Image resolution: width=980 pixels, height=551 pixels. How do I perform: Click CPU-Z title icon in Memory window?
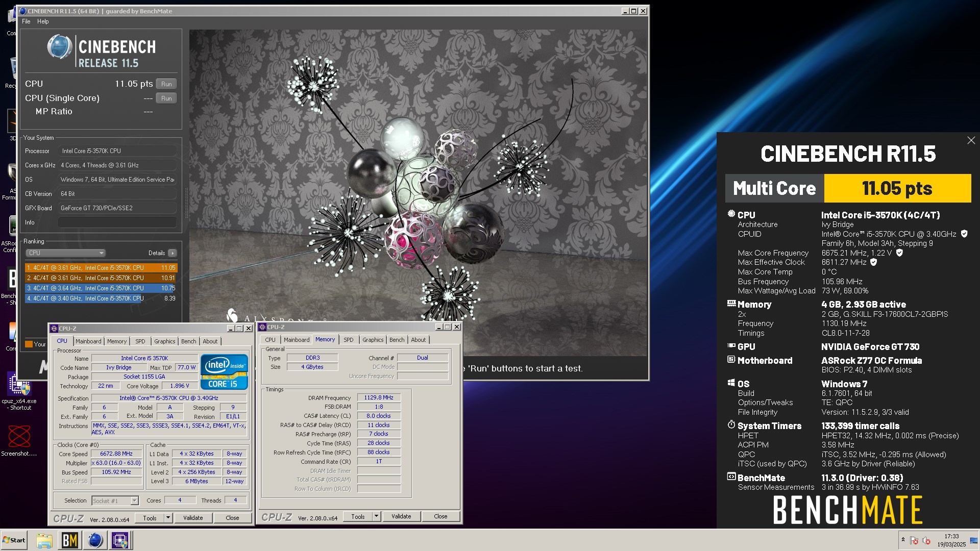262,327
